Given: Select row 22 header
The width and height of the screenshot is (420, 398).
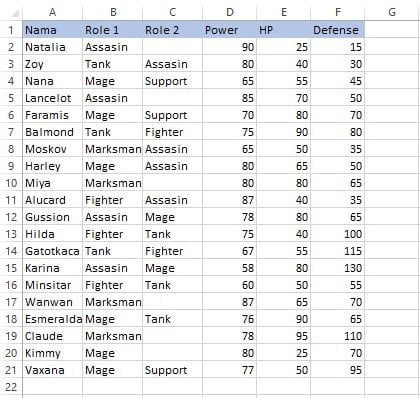Looking at the screenshot, I should point(11,387).
